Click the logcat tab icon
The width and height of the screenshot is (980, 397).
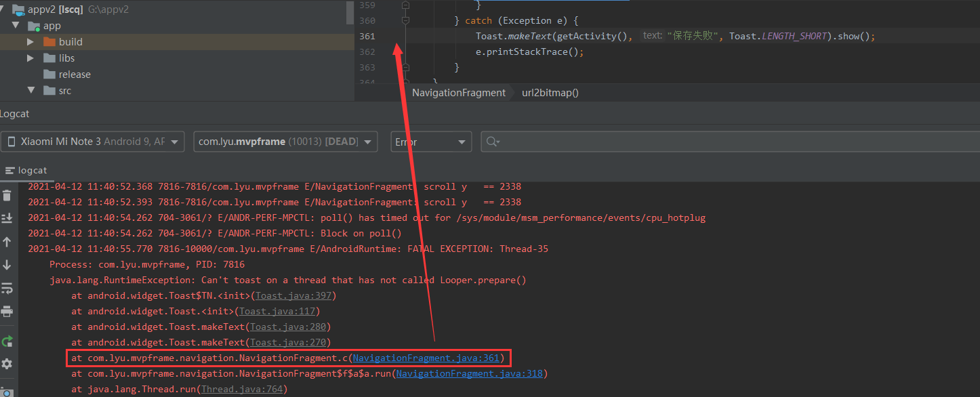[x=9, y=170]
